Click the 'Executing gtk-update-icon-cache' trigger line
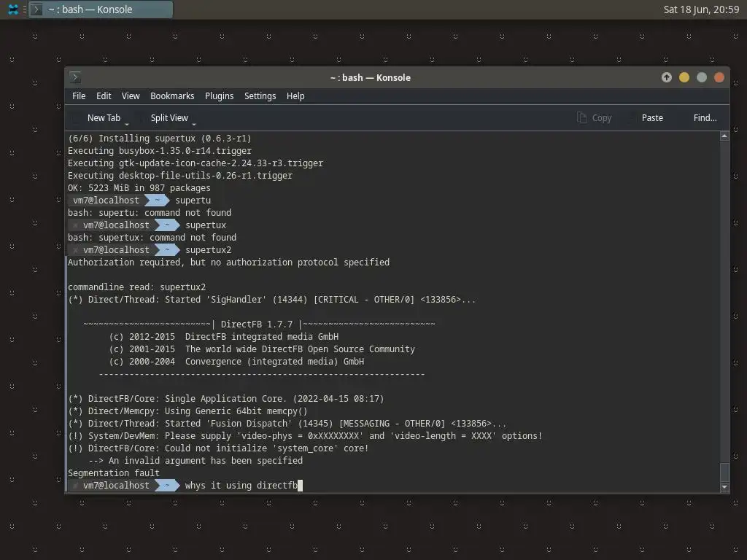The image size is (747, 560). [x=196, y=163]
